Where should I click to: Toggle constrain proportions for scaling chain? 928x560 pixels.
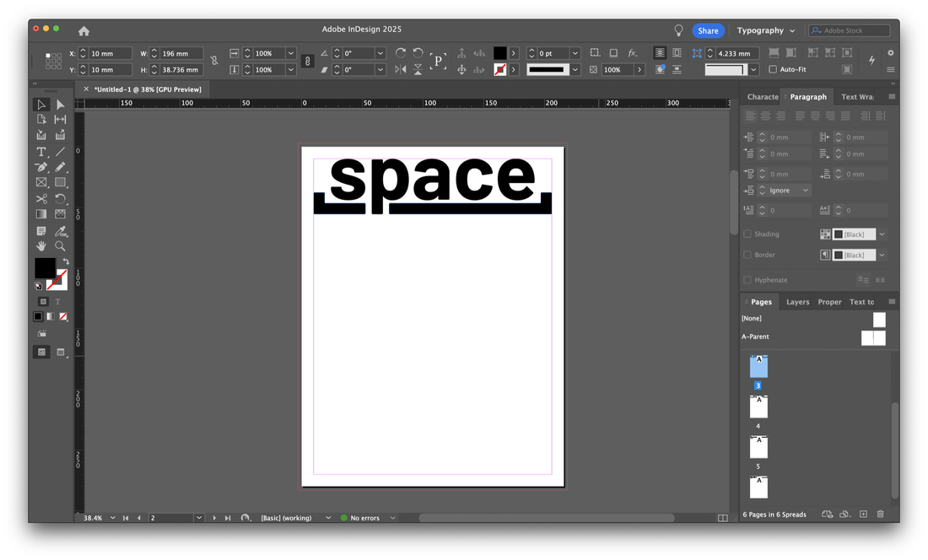pyautogui.click(x=307, y=61)
